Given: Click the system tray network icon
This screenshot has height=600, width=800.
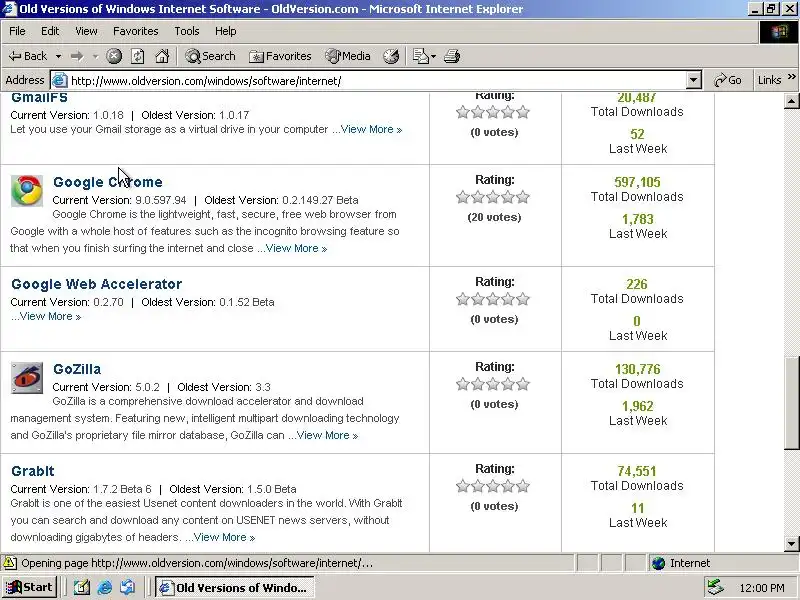Looking at the screenshot, I should point(716,587).
